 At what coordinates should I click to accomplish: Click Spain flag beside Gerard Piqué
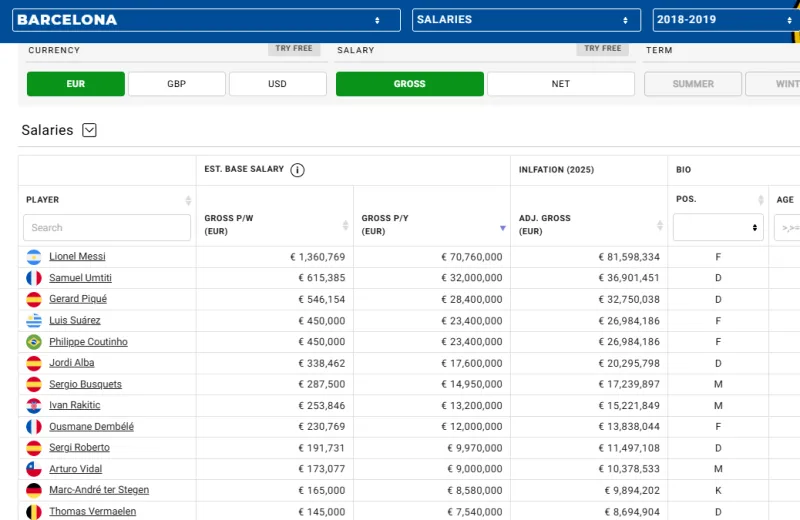click(x=34, y=300)
